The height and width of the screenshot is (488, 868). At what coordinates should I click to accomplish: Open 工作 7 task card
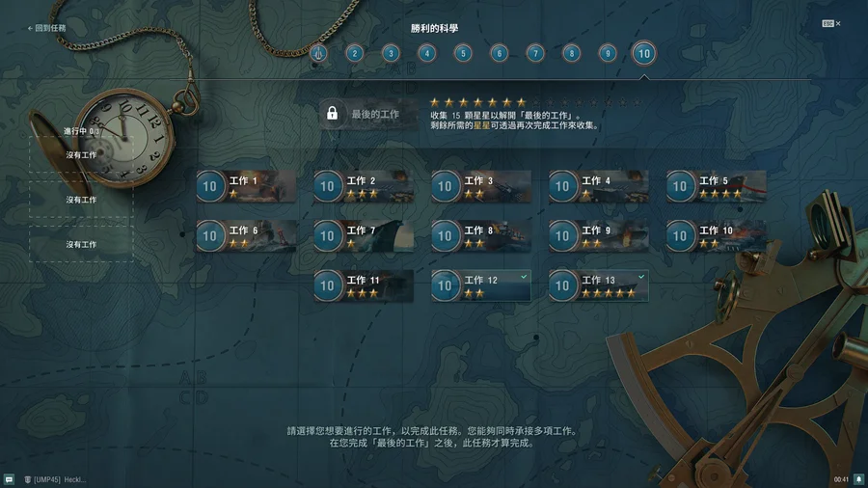pyautogui.click(x=364, y=235)
